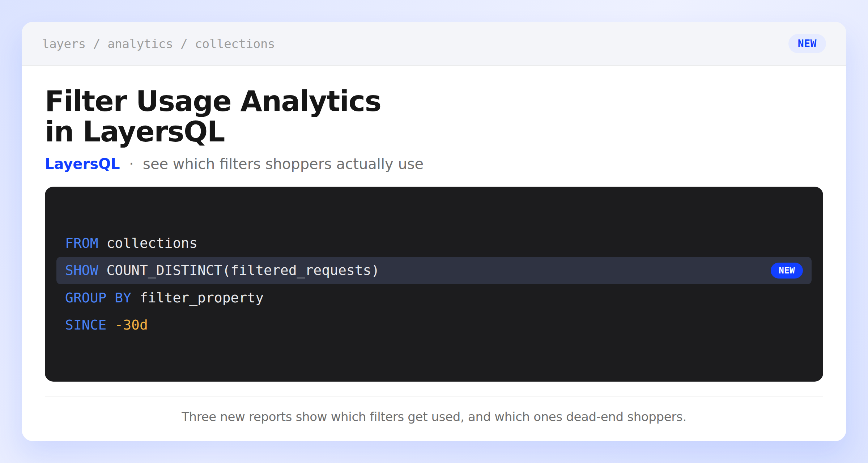Image resolution: width=868 pixels, height=463 pixels.
Task: Click the blue NEW pill in the code block
Action: click(x=787, y=271)
